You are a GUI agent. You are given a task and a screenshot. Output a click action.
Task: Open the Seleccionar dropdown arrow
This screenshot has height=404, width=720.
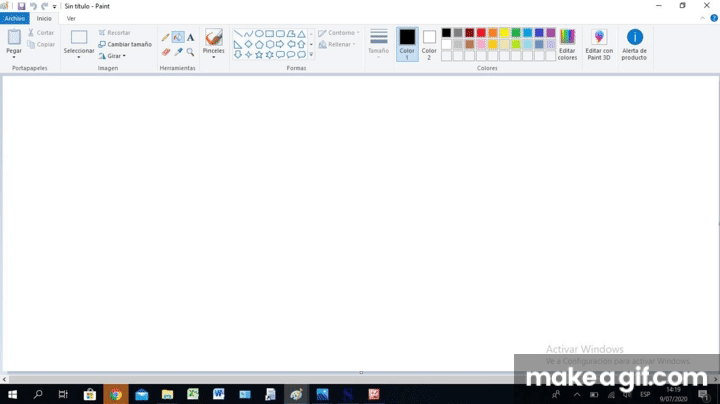pos(79,57)
